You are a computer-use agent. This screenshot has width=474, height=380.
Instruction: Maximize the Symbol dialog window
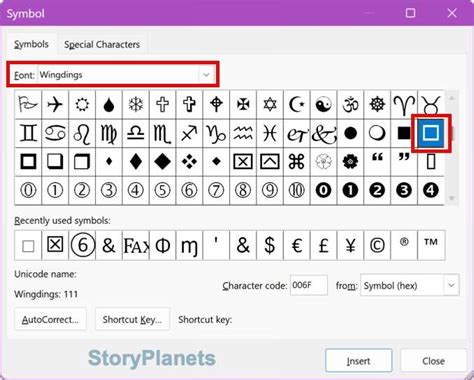(410, 13)
